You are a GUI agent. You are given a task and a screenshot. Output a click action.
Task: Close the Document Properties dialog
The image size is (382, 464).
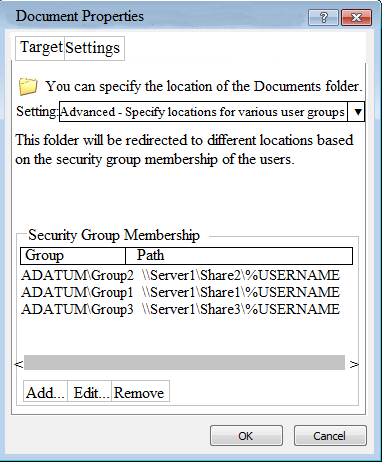coord(356,17)
